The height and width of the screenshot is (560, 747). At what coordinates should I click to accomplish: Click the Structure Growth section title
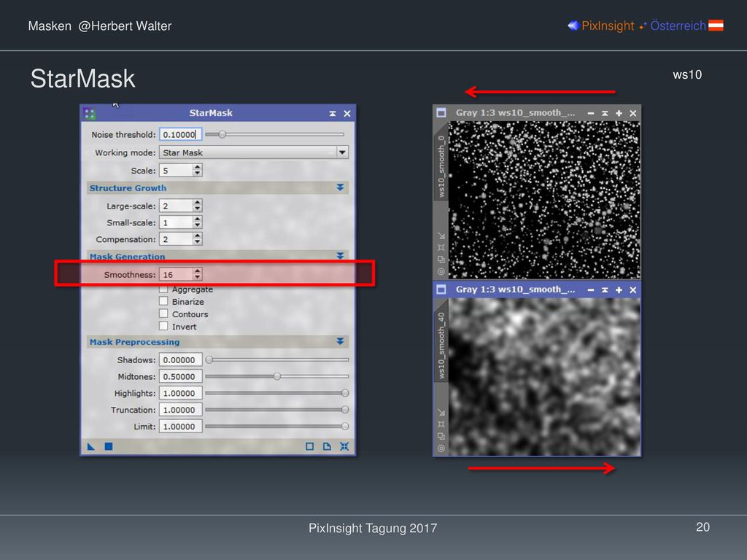tap(128, 187)
